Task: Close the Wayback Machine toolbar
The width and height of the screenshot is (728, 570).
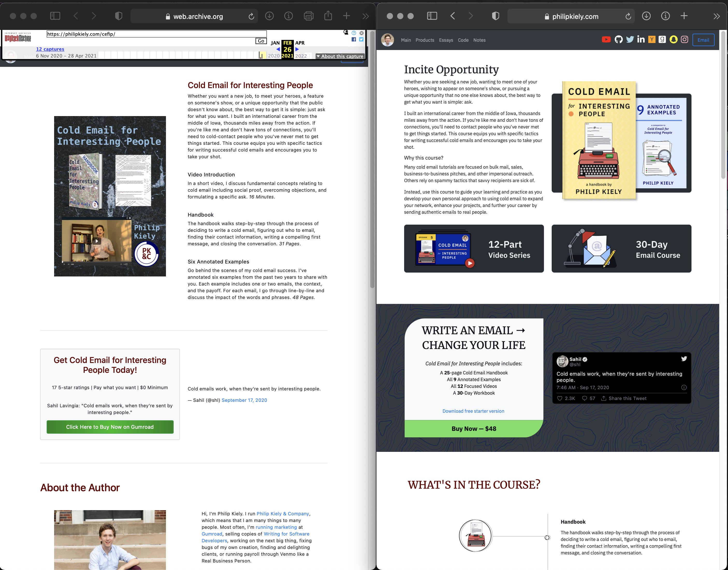Action: coord(361,33)
